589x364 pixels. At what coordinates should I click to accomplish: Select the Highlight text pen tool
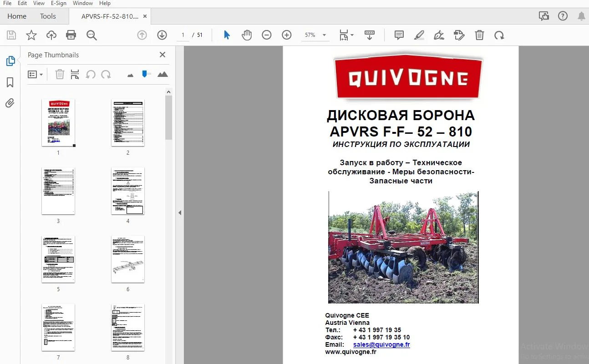pos(419,35)
